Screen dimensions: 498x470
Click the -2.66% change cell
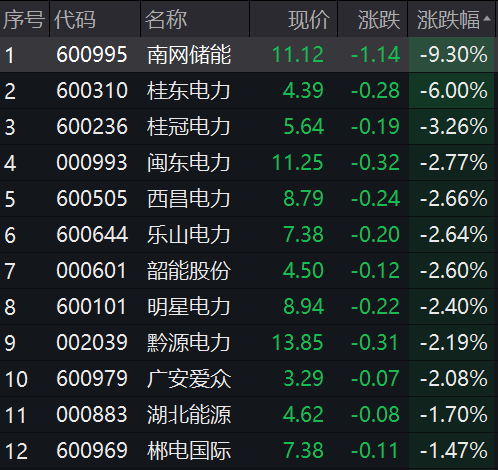pos(453,198)
